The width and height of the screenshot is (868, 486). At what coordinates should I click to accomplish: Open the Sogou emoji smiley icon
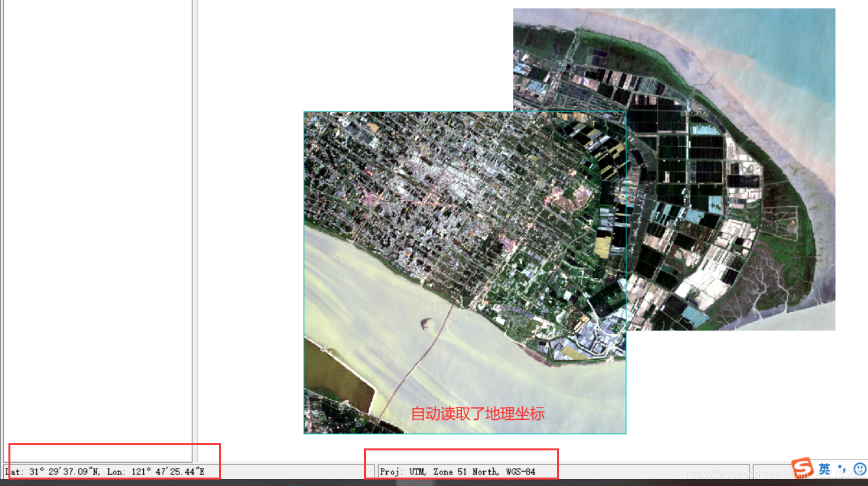click(860, 468)
